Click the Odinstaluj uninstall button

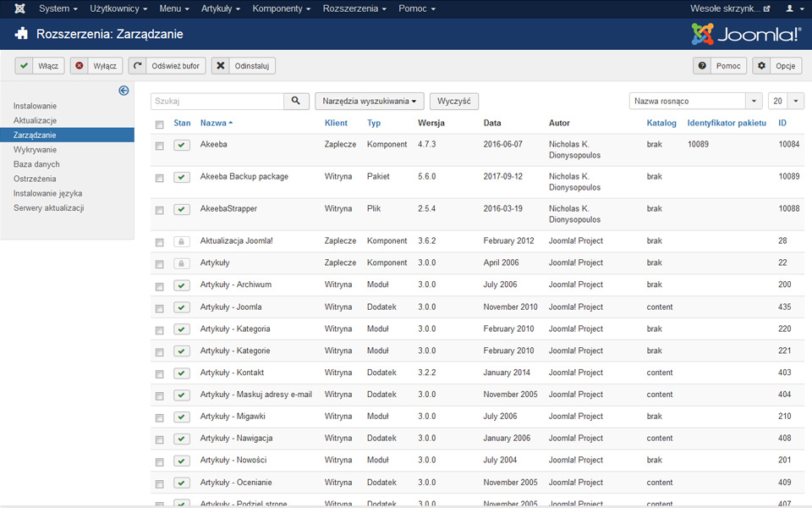(x=243, y=66)
